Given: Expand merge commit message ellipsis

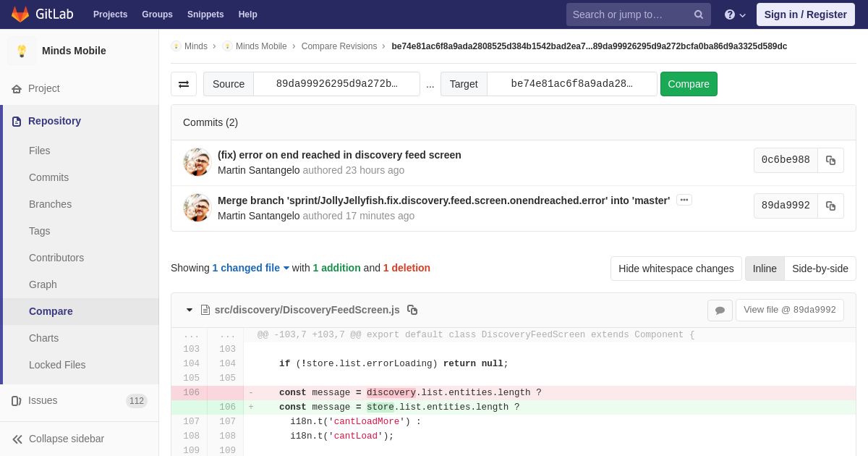Looking at the screenshot, I should [x=684, y=200].
